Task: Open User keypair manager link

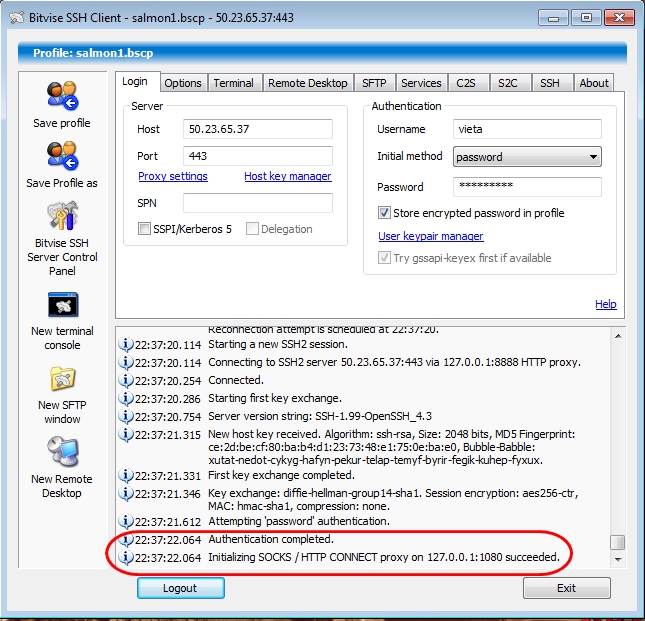Action: [431, 236]
